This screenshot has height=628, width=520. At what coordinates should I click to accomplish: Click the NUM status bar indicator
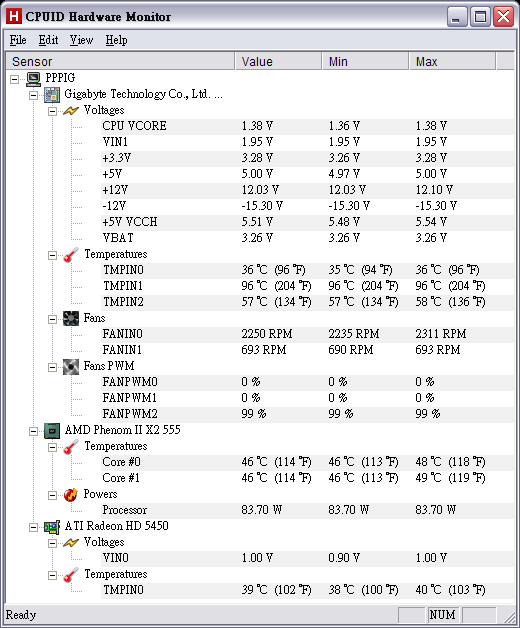coord(442,615)
